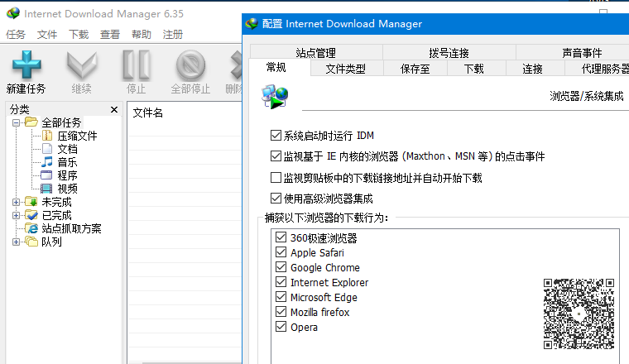Click the IDM logo in main title bar
Viewport: 629px width, 364px height.
pyautogui.click(x=13, y=13)
